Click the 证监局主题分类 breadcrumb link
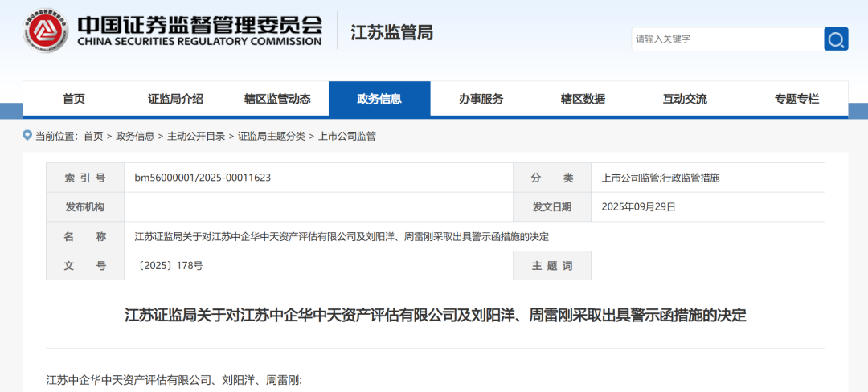The image size is (868, 392). click(272, 136)
